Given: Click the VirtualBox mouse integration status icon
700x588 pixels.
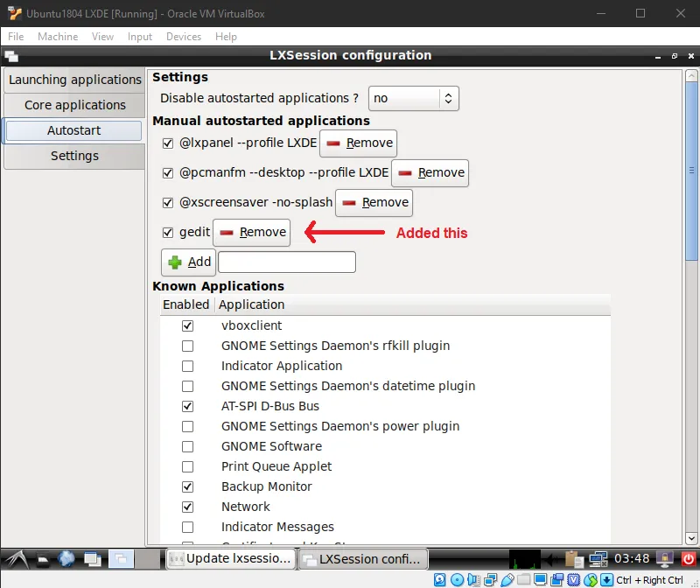Looking at the screenshot, I should [590, 580].
